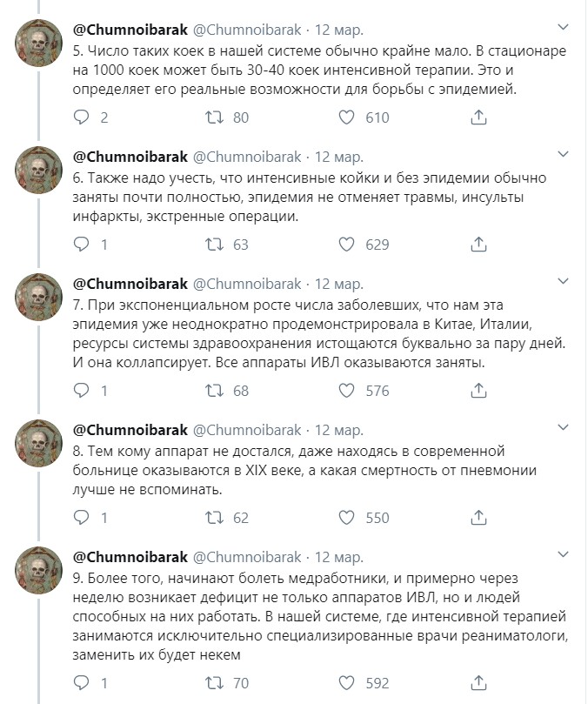Like the tweet with 629 likes
Screen dimensions: 588x704
346,245
